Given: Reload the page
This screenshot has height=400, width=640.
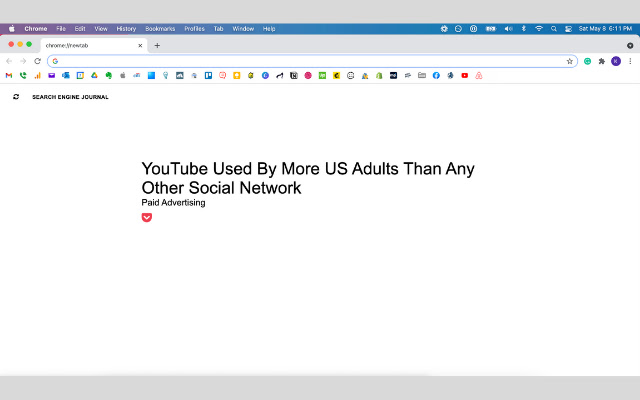Looking at the screenshot, I should click(x=38, y=61).
